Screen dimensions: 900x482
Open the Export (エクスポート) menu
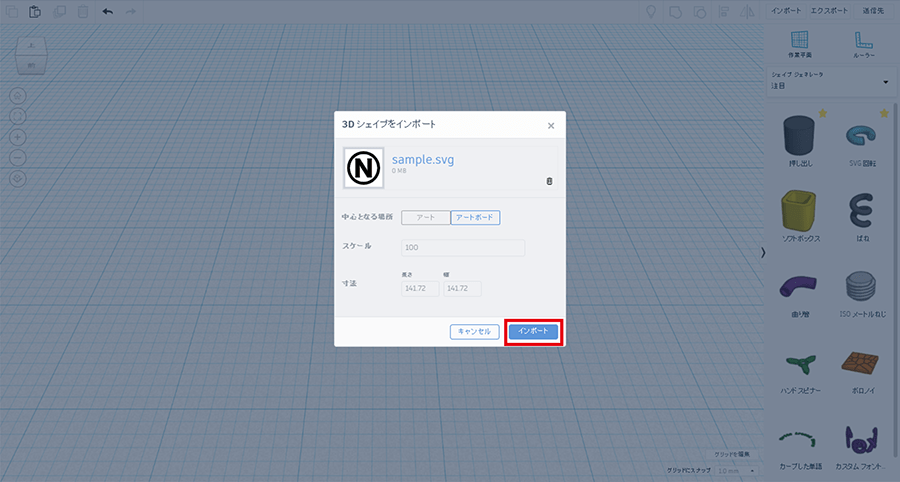pyautogui.click(x=829, y=11)
